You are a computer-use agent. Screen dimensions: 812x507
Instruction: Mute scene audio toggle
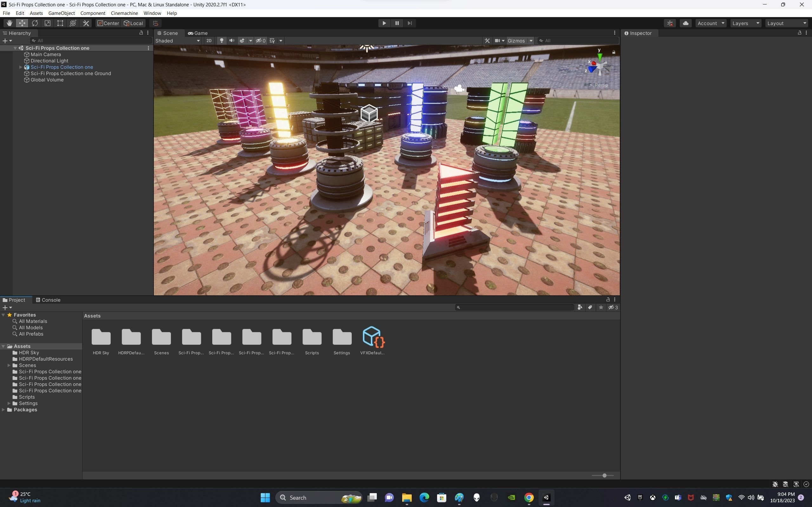tap(232, 41)
